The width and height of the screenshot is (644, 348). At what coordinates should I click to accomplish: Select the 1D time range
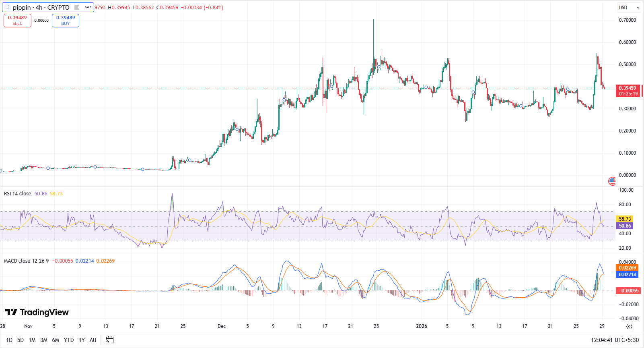point(9,340)
